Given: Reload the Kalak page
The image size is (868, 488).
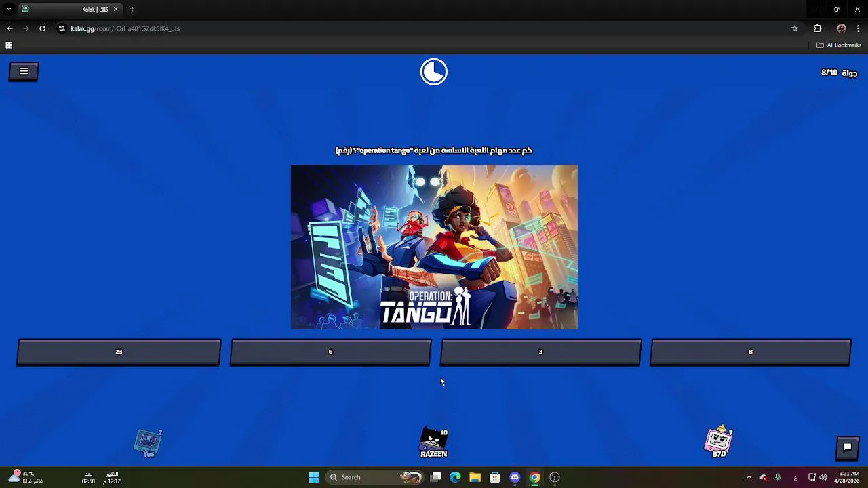Looking at the screenshot, I should click(x=42, y=28).
